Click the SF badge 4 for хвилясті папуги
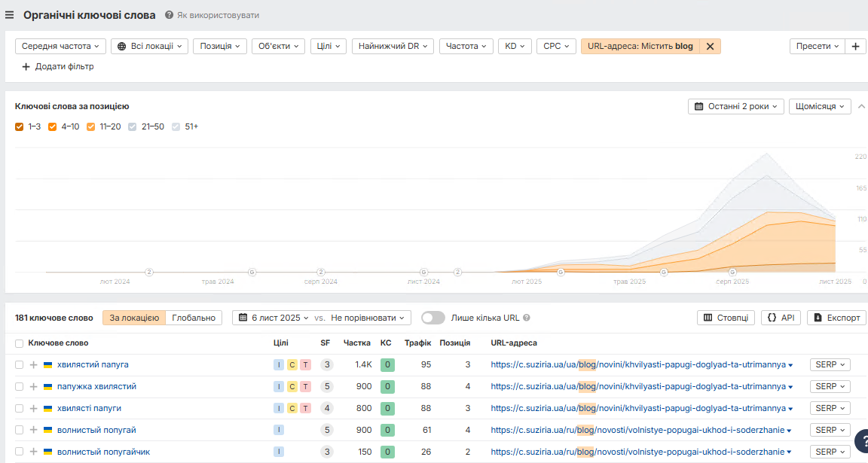 point(326,408)
